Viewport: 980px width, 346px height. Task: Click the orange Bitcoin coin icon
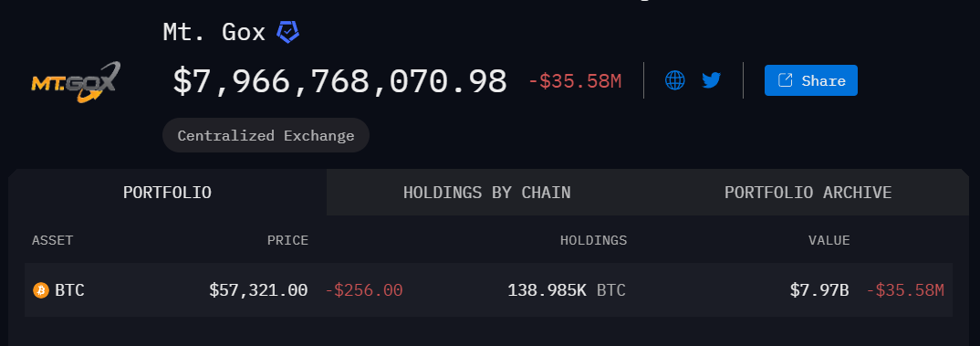[41, 290]
